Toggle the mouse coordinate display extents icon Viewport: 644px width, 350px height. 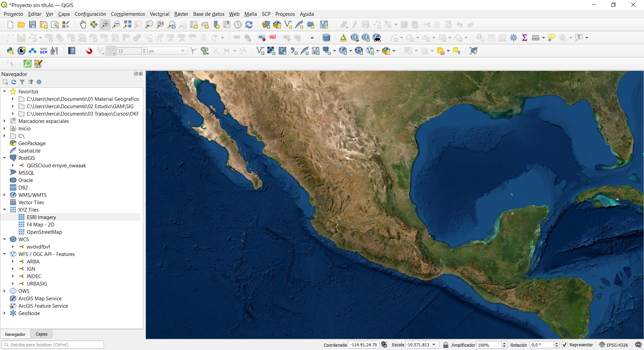pos(384,345)
